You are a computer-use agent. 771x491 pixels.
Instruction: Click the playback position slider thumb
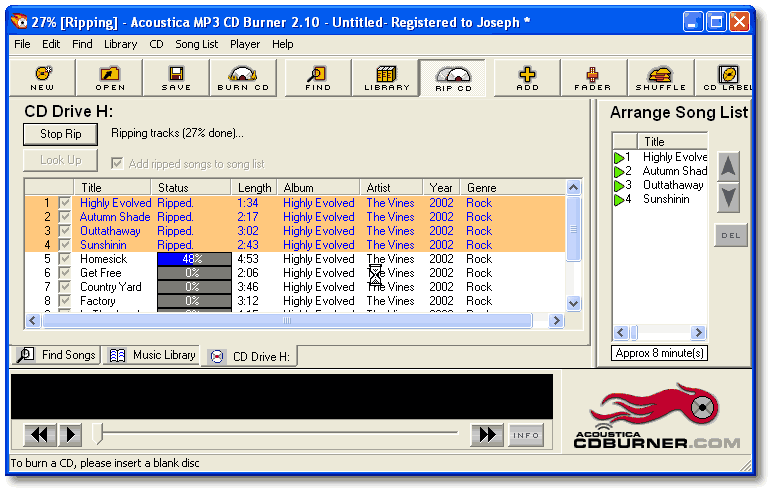pos(98,433)
